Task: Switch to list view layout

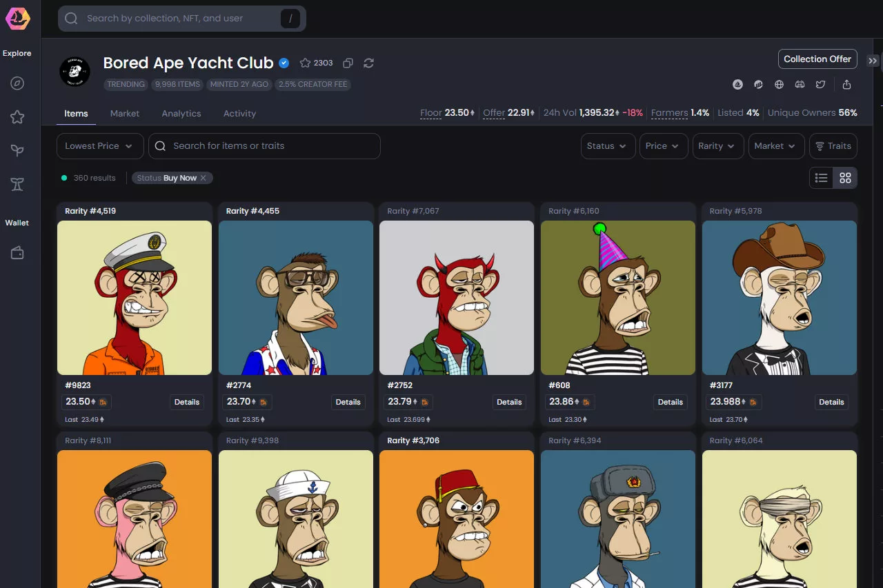Action: 821,178
